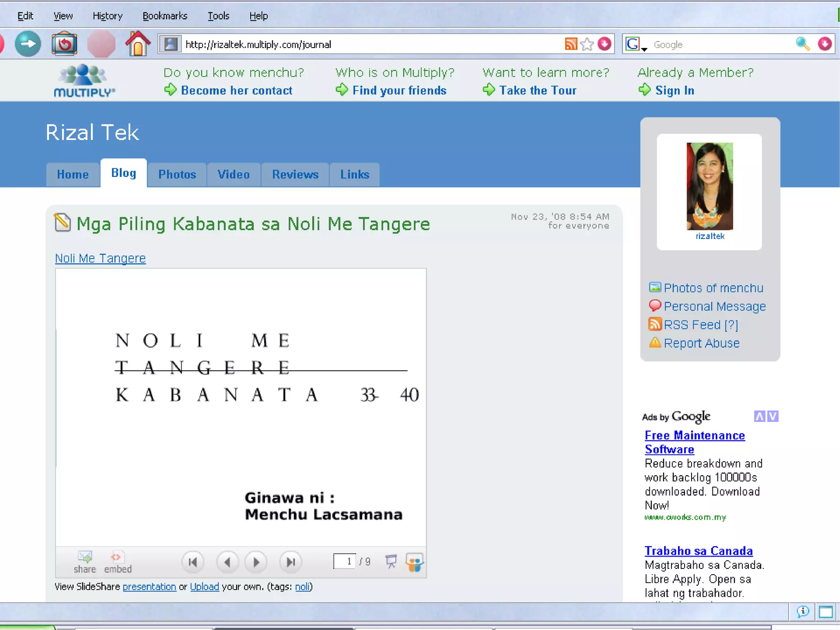Image resolution: width=840 pixels, height=630 pixels.
Task: Bookmark page with the star icon
Action: point(587,44)
